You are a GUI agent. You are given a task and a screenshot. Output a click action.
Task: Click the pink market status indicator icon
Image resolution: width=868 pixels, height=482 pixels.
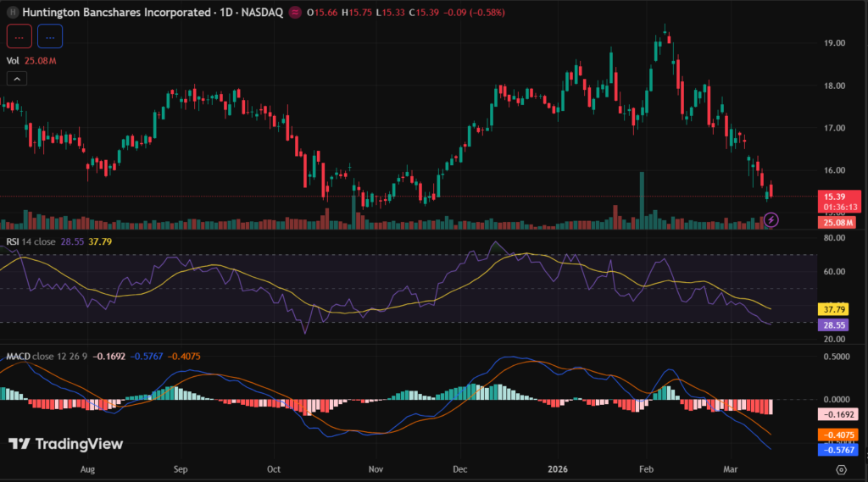coord(294,13)
